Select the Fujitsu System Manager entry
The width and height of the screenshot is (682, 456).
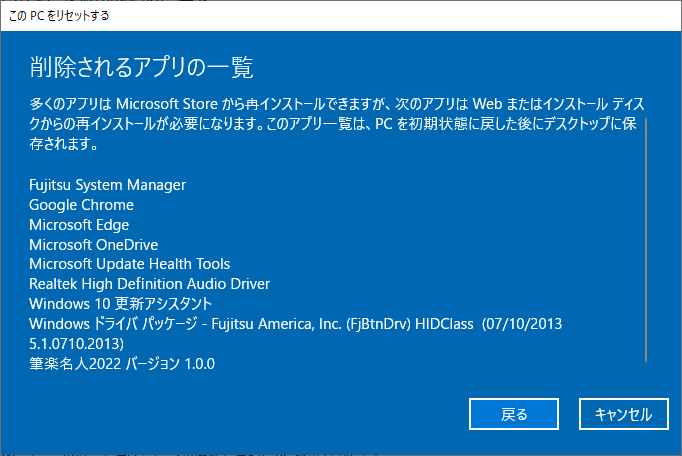107,185
